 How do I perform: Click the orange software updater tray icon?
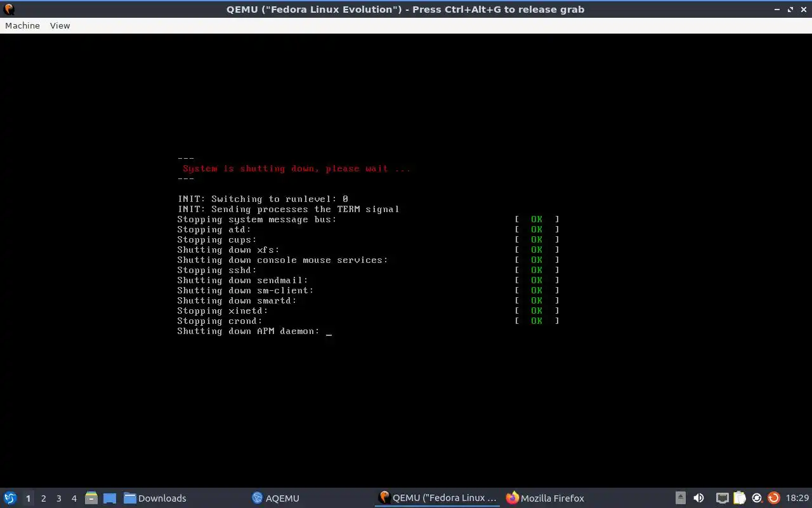[x=773, y=498]
